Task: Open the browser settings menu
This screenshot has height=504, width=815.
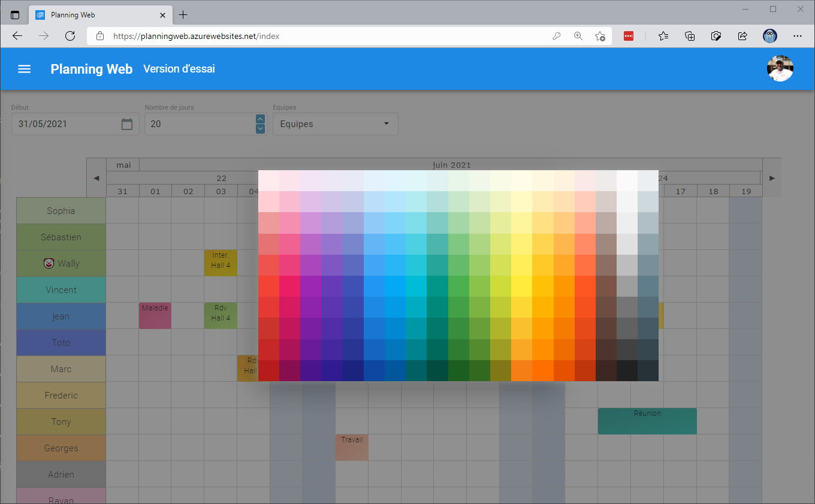Action: pos(798,36)
